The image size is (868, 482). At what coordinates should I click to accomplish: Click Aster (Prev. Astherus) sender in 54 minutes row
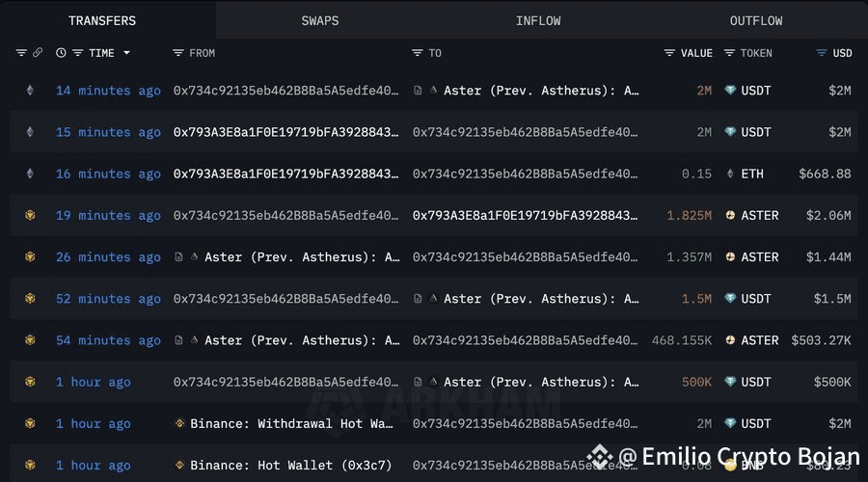pos(302,339)
